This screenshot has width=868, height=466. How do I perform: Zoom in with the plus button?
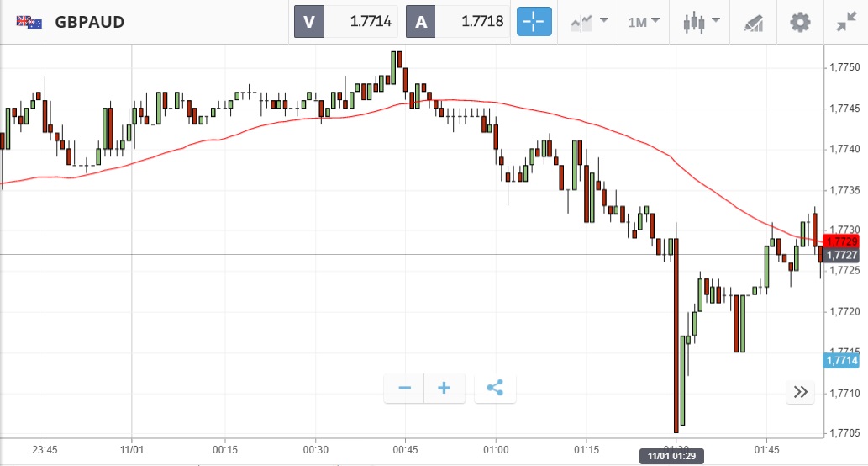tap(445, 388)
